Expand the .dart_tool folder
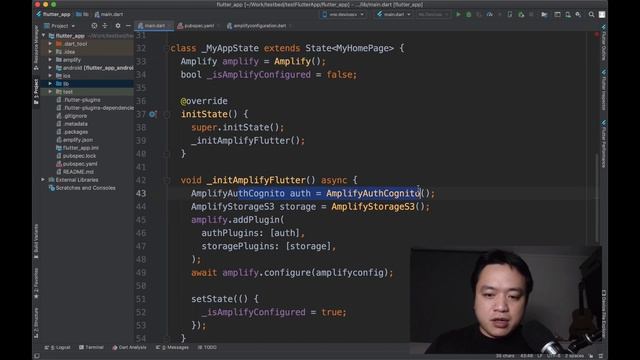 (50, 44)
